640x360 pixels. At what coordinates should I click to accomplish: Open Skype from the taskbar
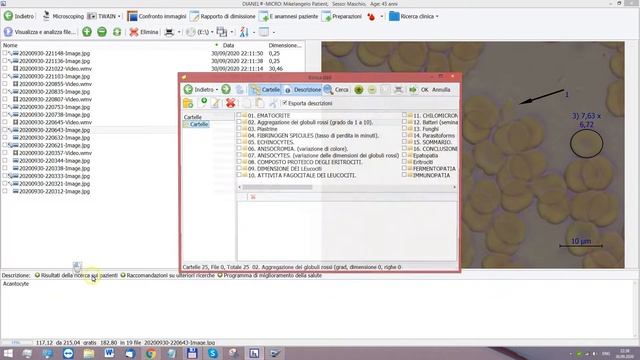pos(213,353)
